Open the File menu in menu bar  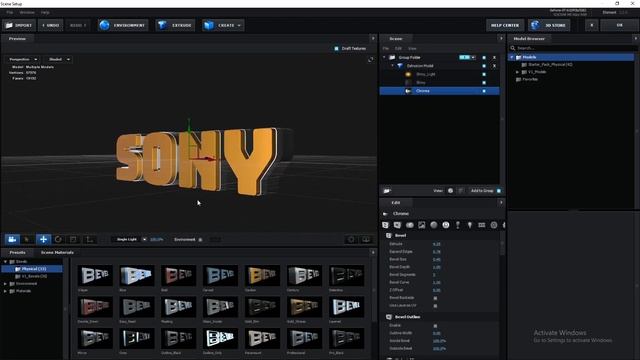click(9, 13)
